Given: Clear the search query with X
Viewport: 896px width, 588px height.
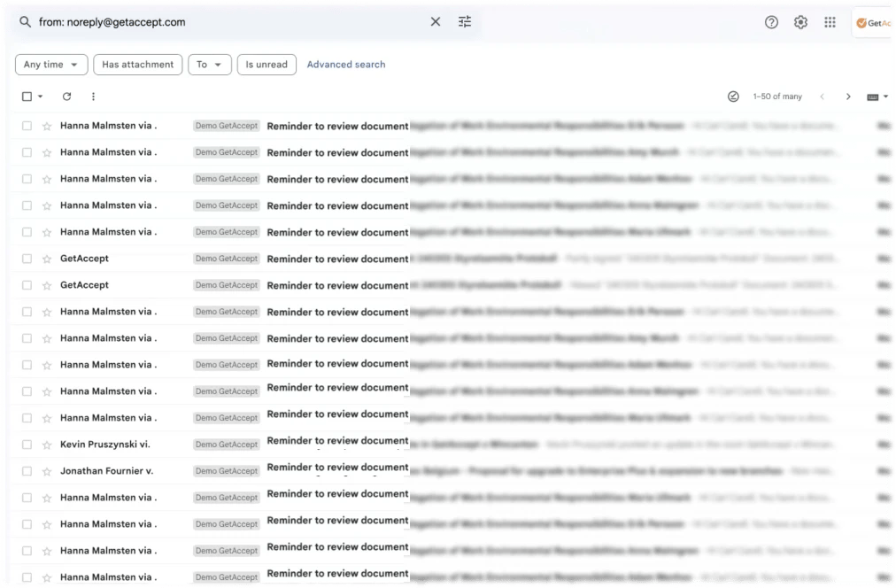Looking at the screenshot, I should tap(436, 22).
